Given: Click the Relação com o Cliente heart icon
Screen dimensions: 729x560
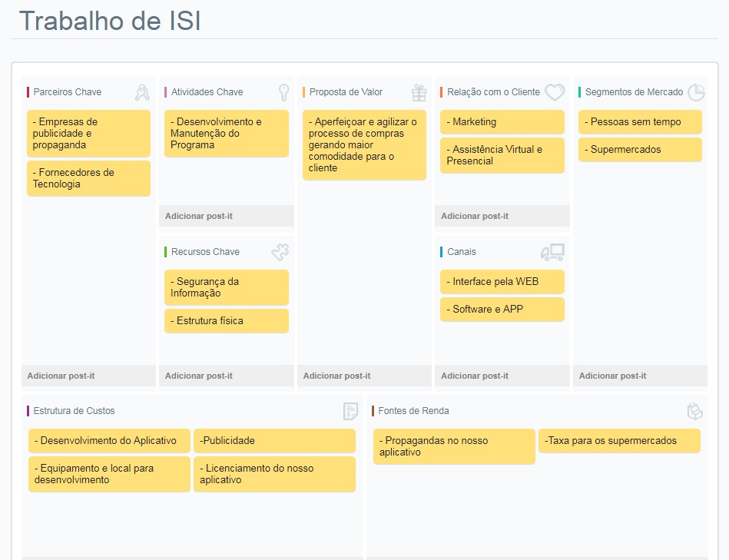Looking at the screenshot, I should 555,92.
